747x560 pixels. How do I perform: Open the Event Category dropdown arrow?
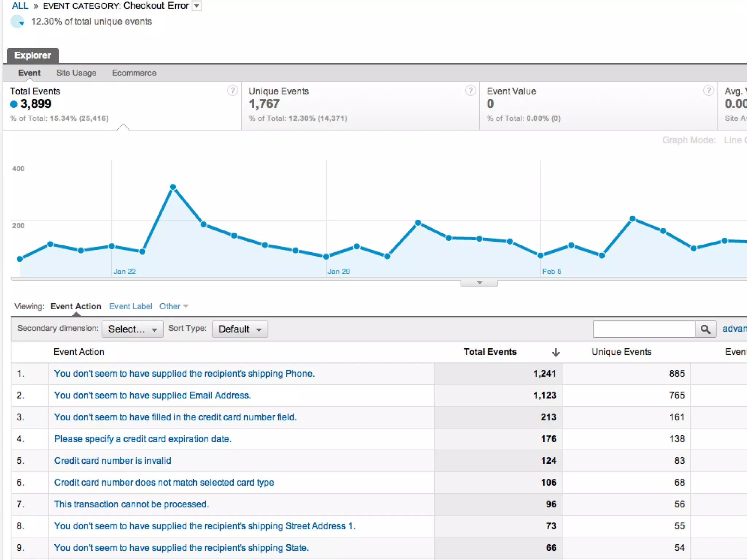tap(197, 6)
